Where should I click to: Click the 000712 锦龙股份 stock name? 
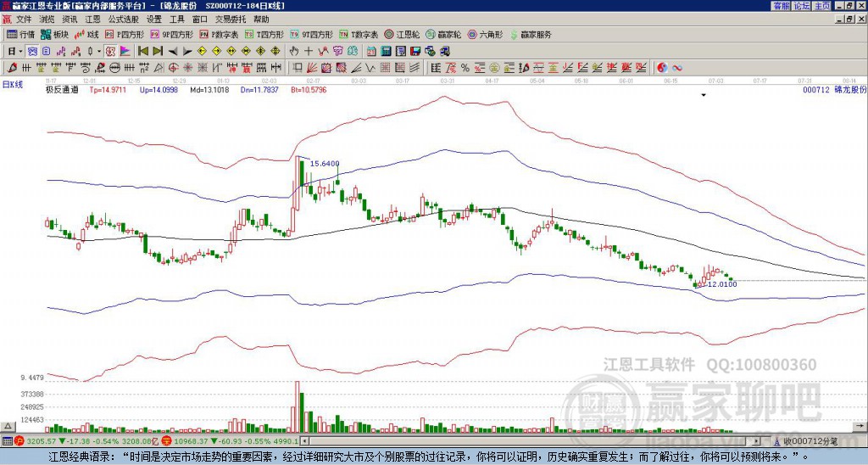click(x=834, y=89)
